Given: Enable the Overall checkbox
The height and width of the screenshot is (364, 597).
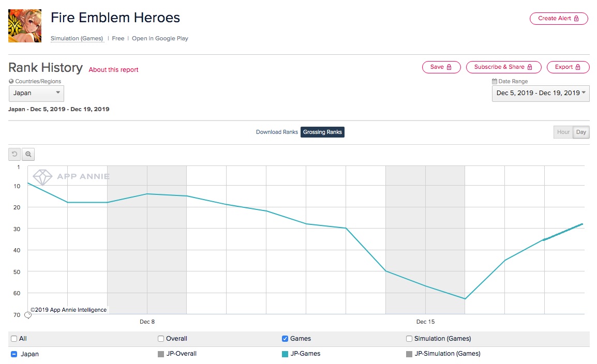Looking at the screenshot, I should (x=161, y=339).
